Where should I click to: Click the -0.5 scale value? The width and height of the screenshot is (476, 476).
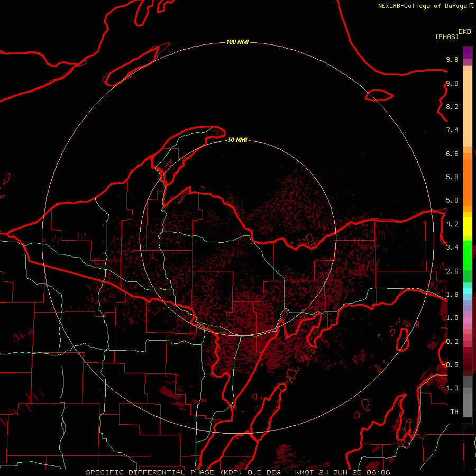click(450, 365)
